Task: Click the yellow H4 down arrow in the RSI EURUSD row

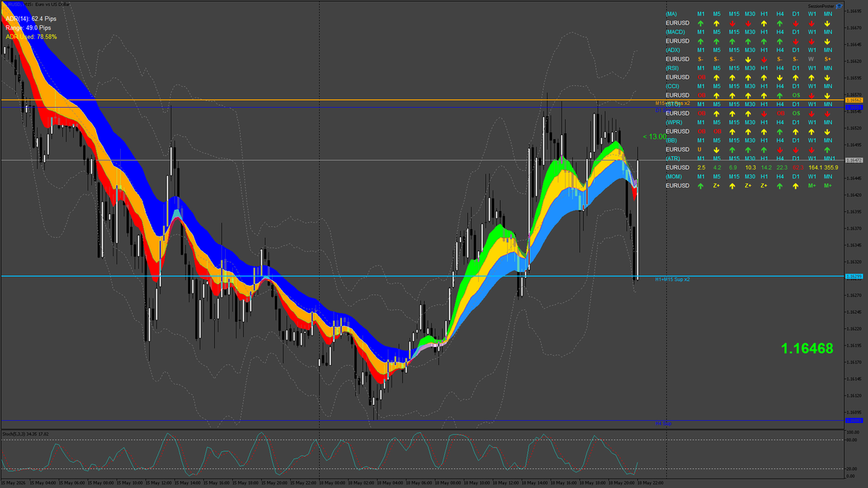Action: click(x=780, y=77)
